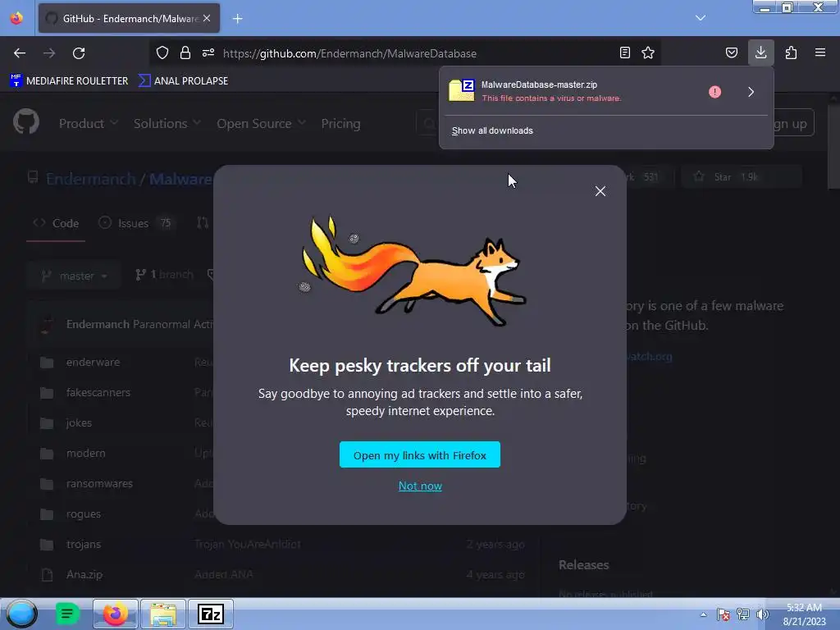Switch to the Code tab

tap(56, 223)
